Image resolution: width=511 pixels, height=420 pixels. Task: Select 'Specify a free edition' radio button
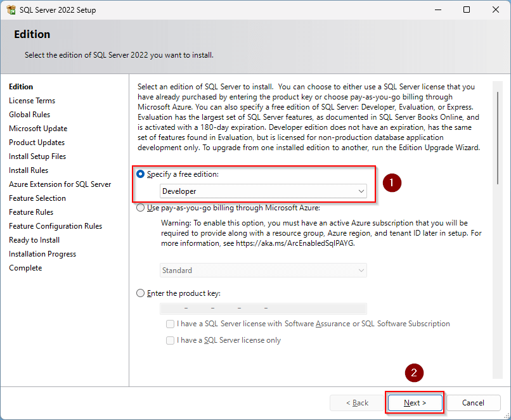coord(141,174)
